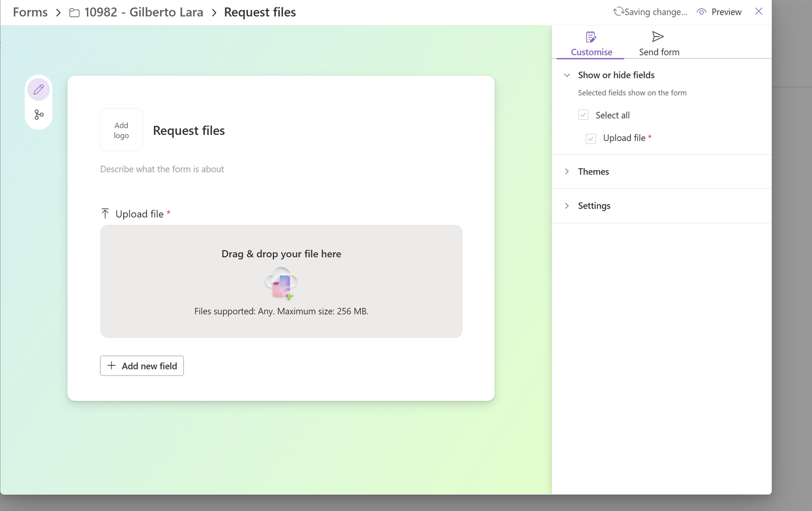Viewport: 812px width, 511px height.
Task: Click the form description input field
Action: [x=162, y=169]
